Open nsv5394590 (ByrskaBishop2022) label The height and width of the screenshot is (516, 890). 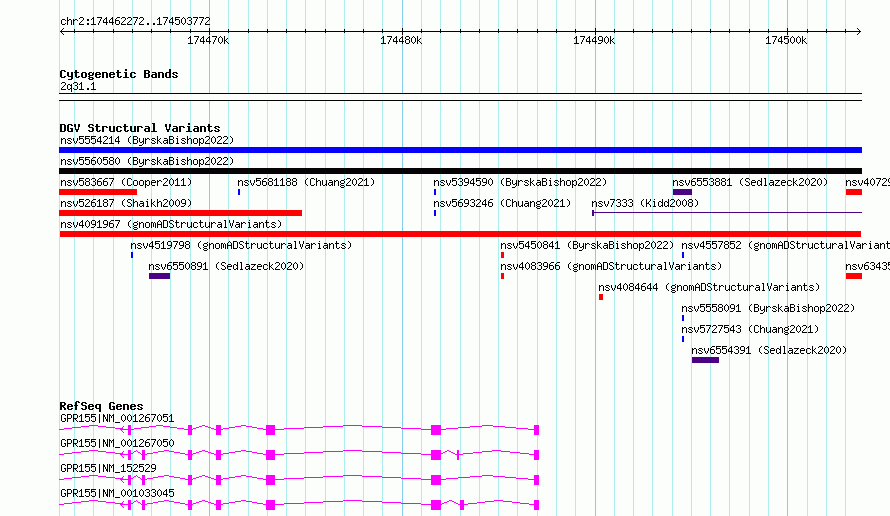click(x=520, y=182)
